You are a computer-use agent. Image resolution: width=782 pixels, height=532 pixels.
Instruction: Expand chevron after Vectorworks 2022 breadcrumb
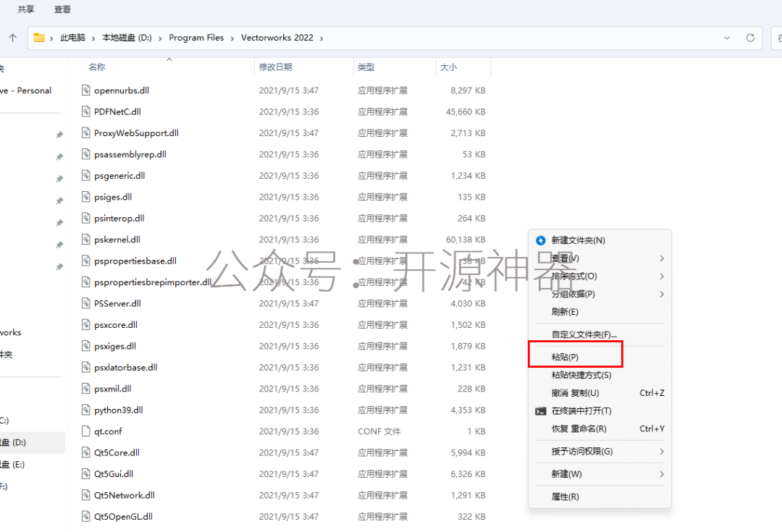click(x=321, y=38)
